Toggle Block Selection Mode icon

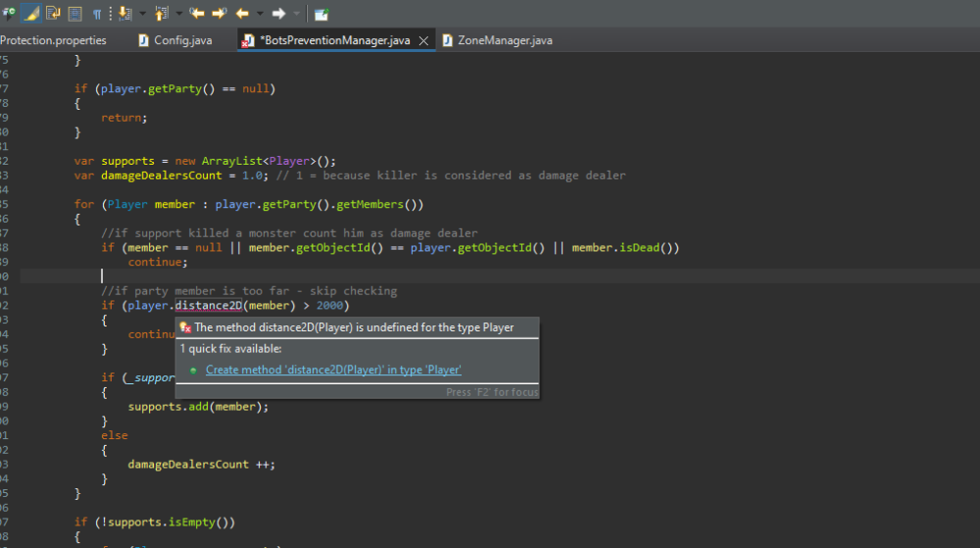click(x=74, y=14)
